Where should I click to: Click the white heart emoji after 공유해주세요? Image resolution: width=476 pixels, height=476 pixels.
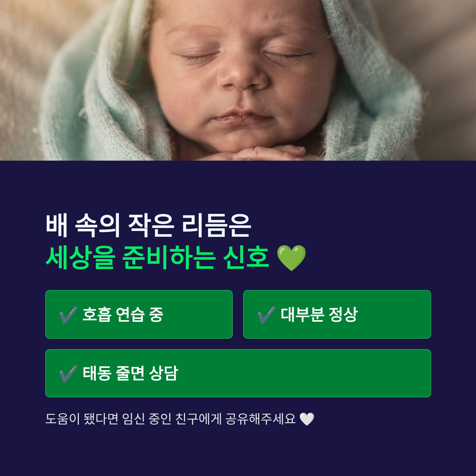click(307, 419)
